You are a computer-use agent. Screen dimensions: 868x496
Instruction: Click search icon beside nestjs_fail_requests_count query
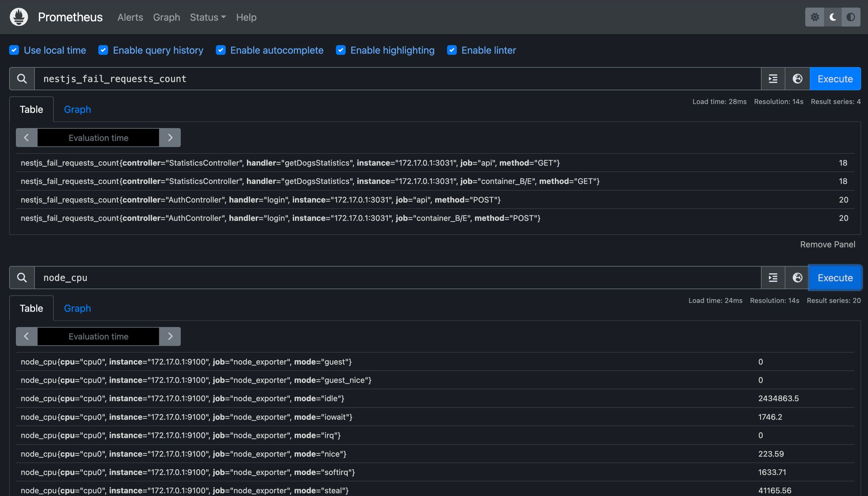click(22, 79)
